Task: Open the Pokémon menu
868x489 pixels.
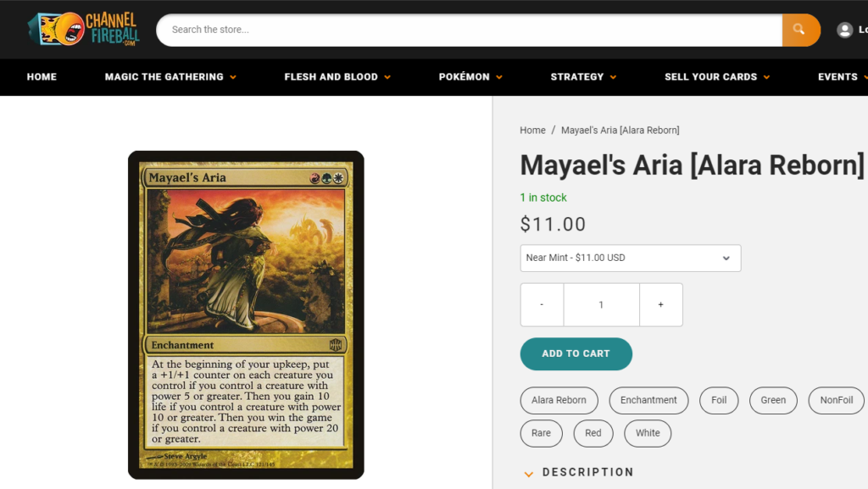Action: pyautogui.click(x=470, y=77)
